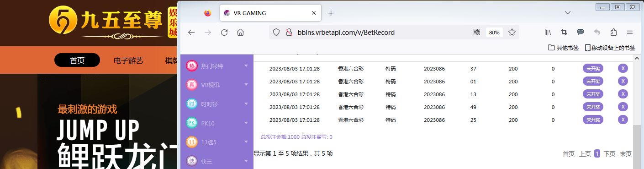Expand the 时时彩 dropdown arrow

coord(246,104)
